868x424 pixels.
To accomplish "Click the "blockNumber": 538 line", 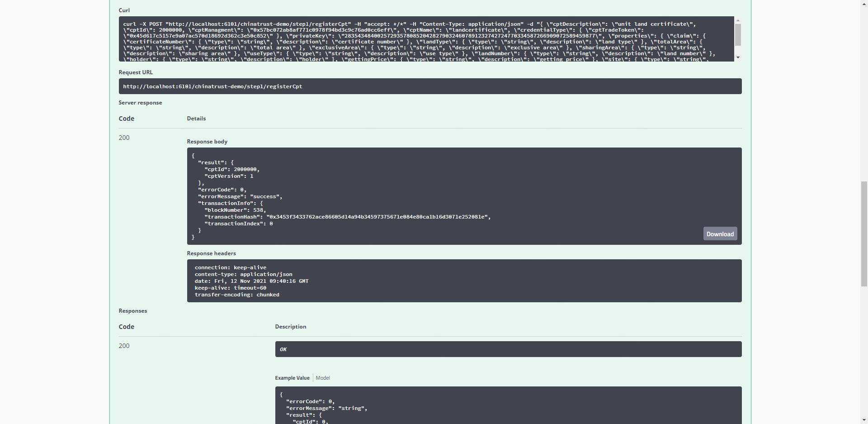I will (x=235, y=210).
